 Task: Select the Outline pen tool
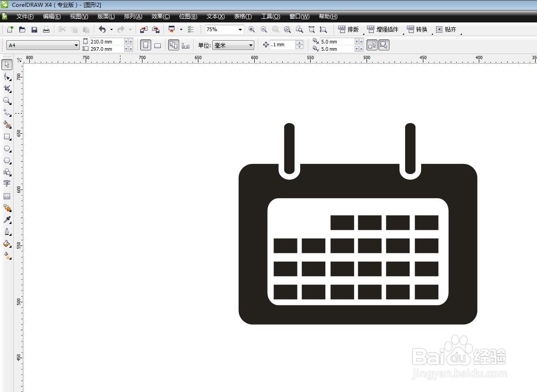pos(7,232)
